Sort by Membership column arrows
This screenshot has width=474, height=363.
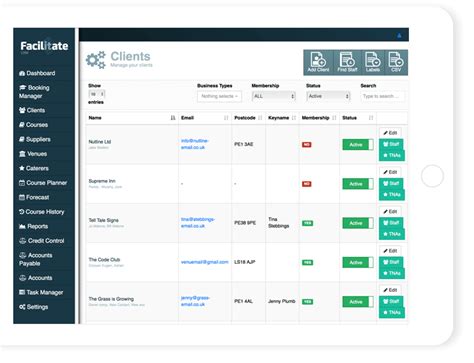[x=334, y=118]
